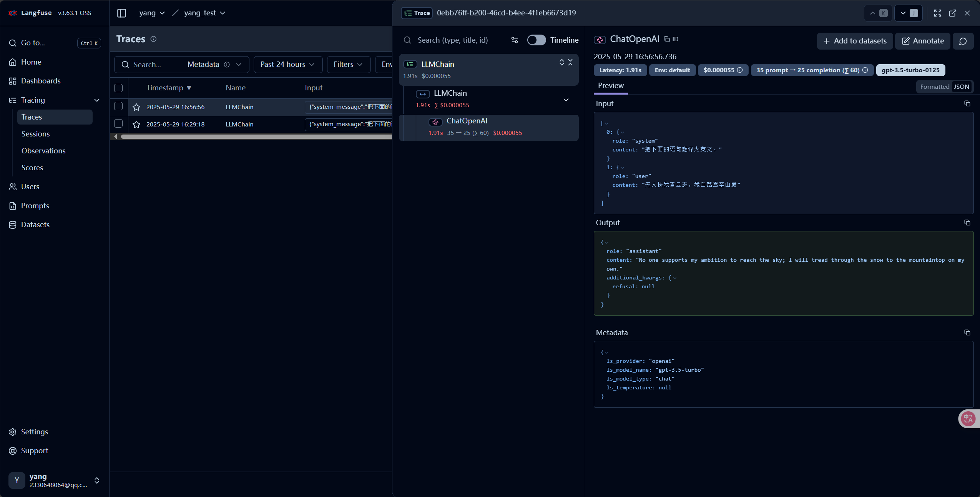980x497 pixels.
Task: Click the trace tree filter settings icon
Action: (x=514, y=40)
